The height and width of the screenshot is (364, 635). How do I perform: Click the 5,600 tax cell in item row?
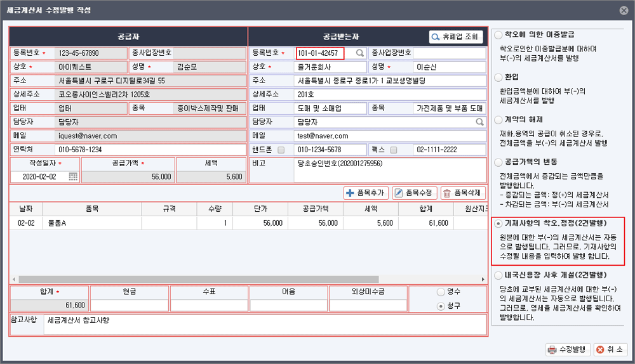[x=371, y=223]
